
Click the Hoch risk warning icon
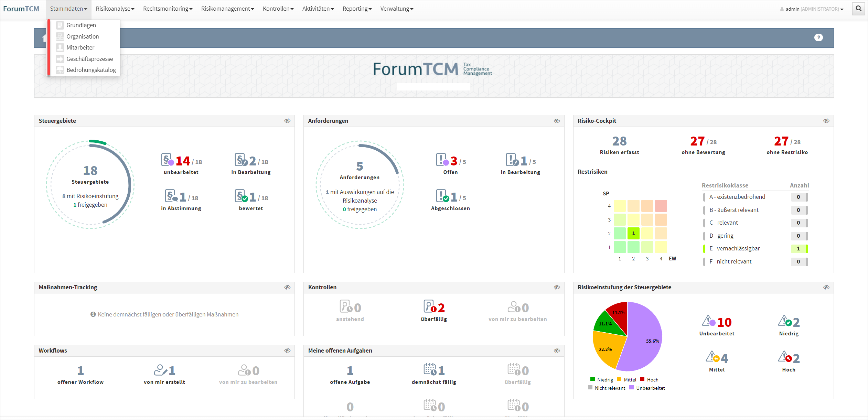click(x=784, y=357)
